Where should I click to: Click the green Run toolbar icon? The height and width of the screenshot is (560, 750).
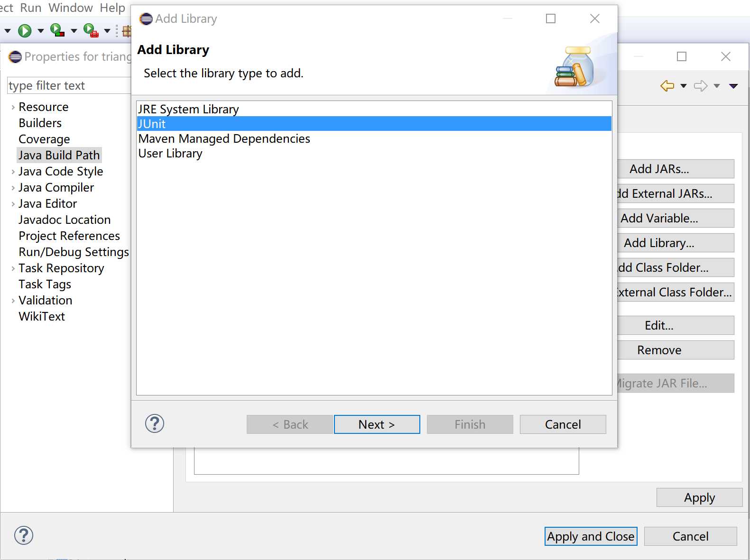point(25,31)
